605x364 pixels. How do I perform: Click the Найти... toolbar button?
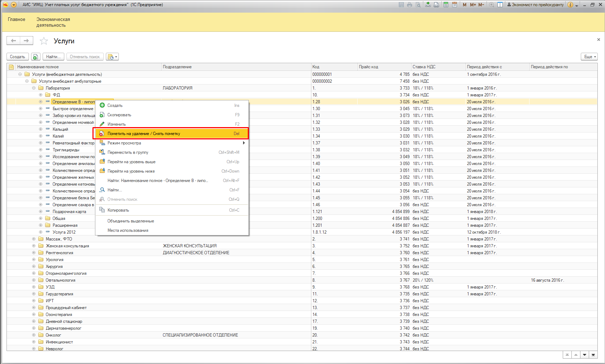(53, 57)
